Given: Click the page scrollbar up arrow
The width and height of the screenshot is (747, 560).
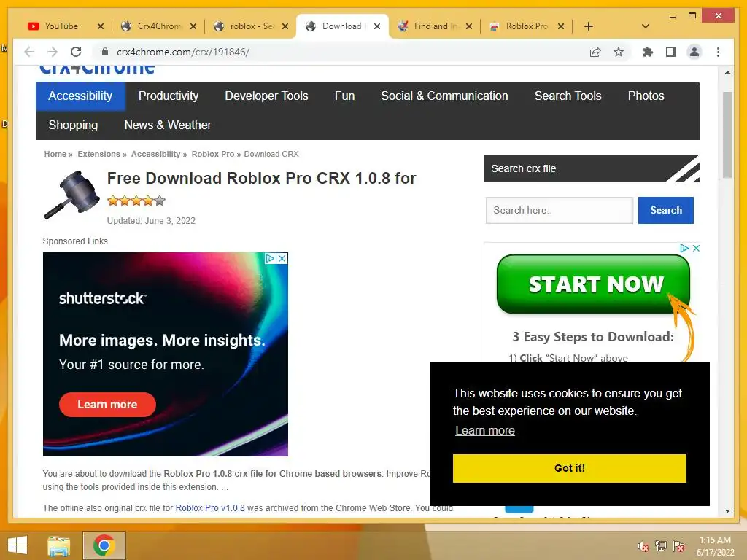Looking at the screenshot, I should 727,72.
